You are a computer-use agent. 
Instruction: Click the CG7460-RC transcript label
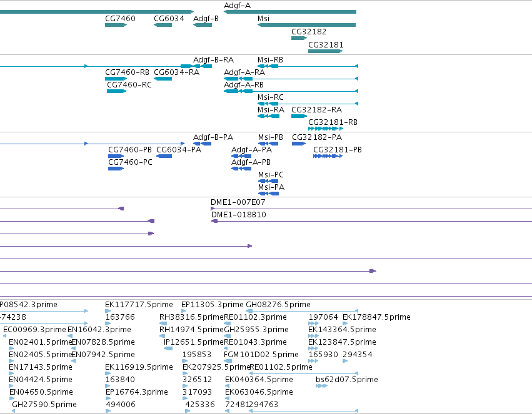(x=129, y=85)
